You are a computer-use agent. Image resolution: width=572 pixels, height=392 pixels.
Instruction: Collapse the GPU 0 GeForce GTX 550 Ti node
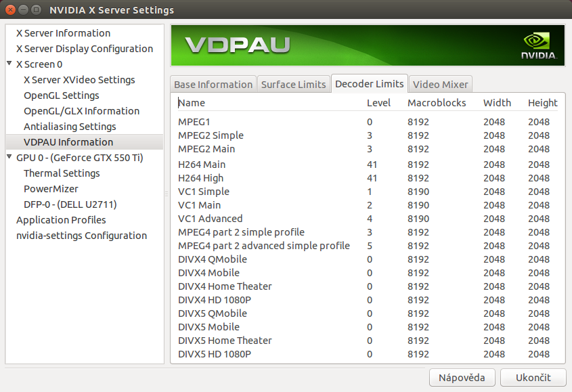tap(9, 157)
